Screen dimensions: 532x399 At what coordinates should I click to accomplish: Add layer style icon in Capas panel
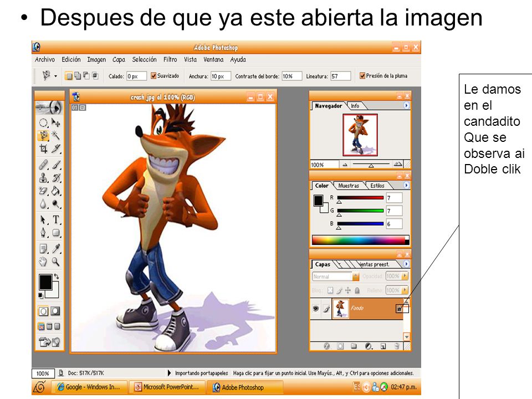point(327,346)
